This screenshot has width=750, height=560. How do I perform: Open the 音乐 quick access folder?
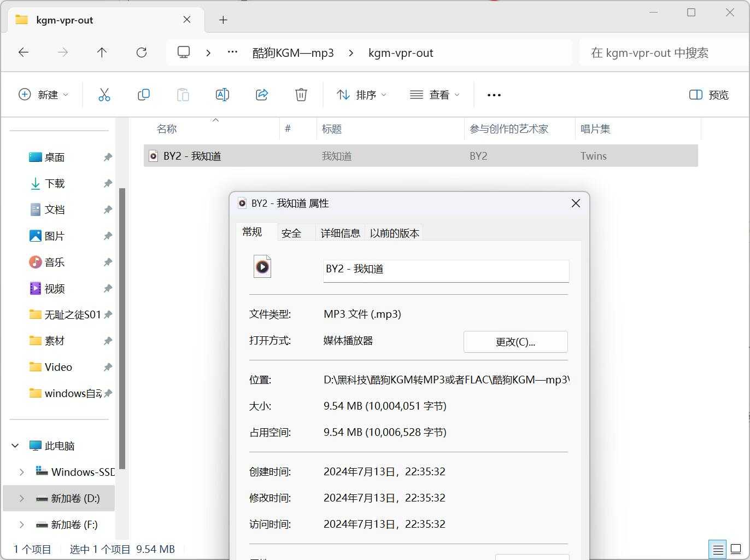(x=55, y=262)
